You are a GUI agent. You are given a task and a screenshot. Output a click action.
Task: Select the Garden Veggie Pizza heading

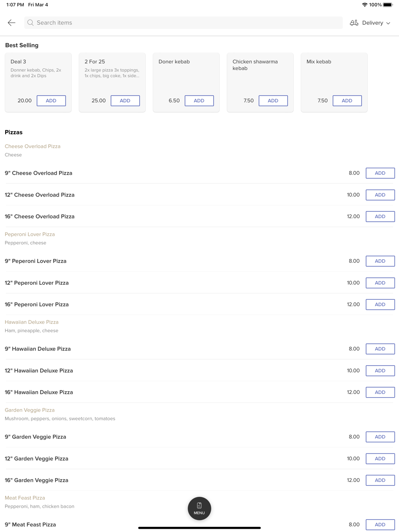click(30, 410)
